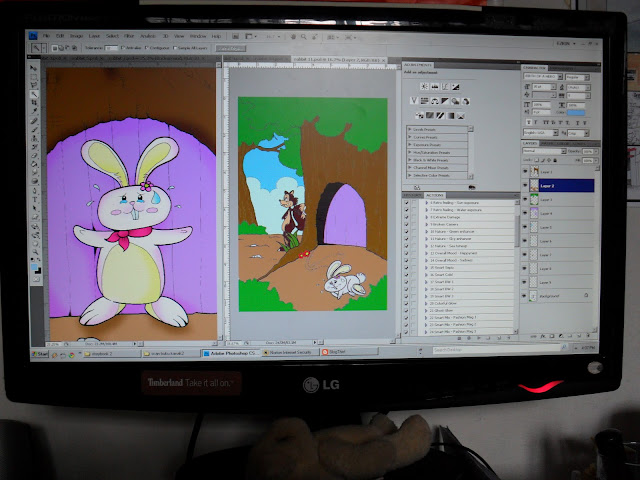Viewport: 640px width, 480px height.
Task: Add a Levels adjustment
Action: (435, 87)
